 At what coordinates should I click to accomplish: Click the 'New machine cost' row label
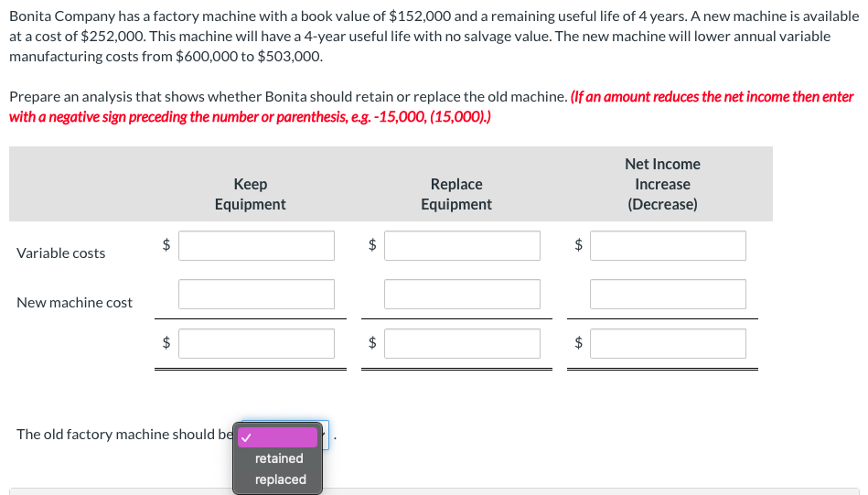click(75, 302)
